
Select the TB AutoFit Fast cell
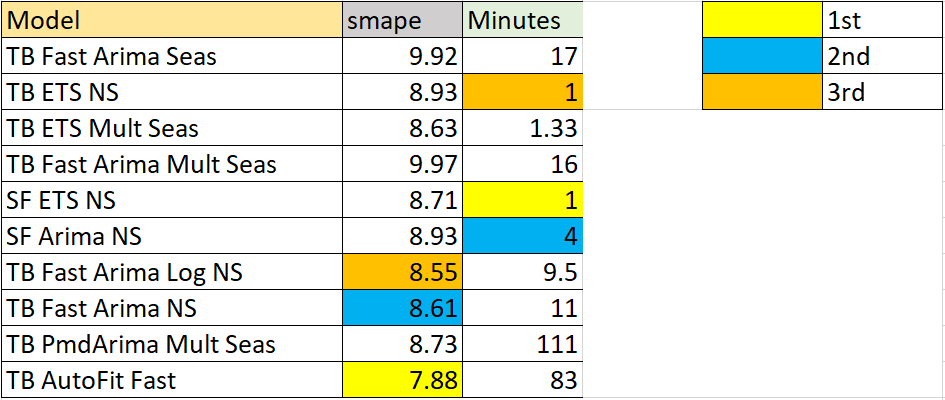tap(172, 380)
